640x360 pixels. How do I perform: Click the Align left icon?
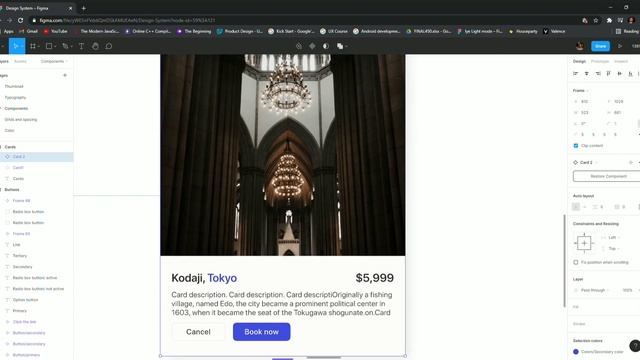[576, 73]
